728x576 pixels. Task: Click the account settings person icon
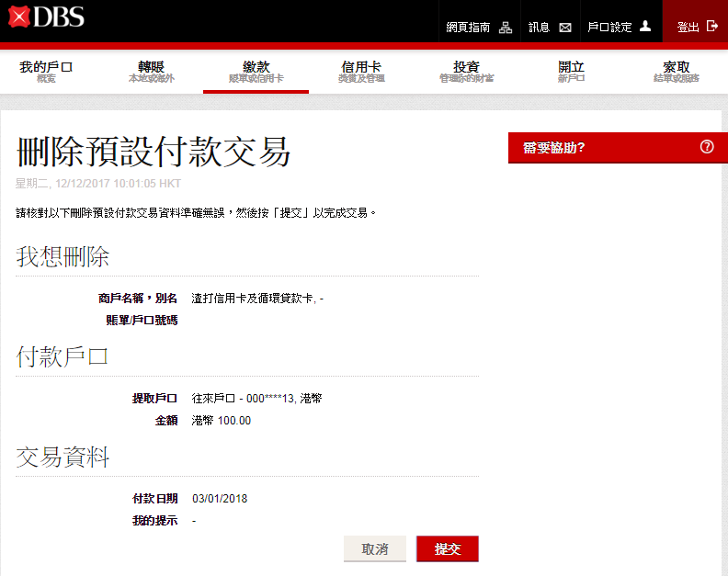click(645, 27)
